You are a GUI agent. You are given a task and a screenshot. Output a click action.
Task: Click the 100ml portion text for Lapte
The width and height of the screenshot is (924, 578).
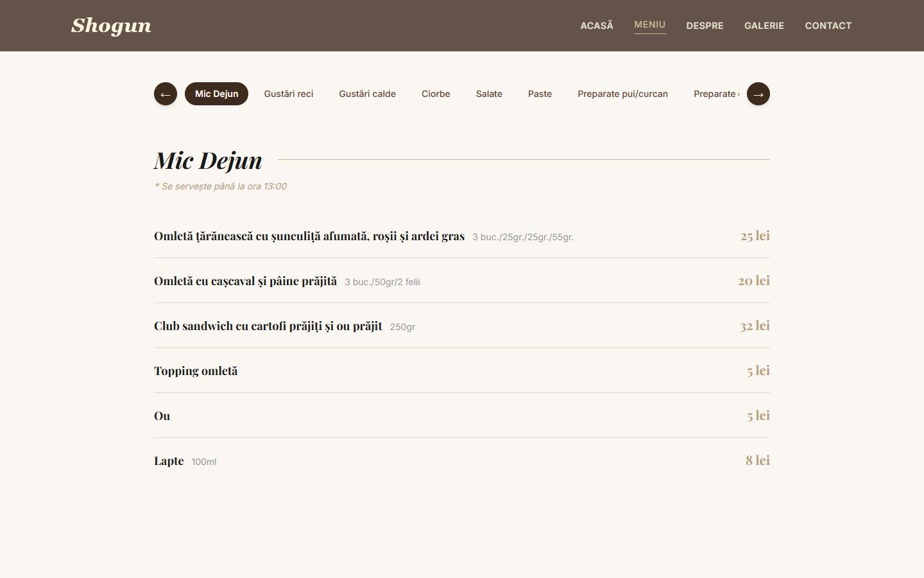pos(204,462)
